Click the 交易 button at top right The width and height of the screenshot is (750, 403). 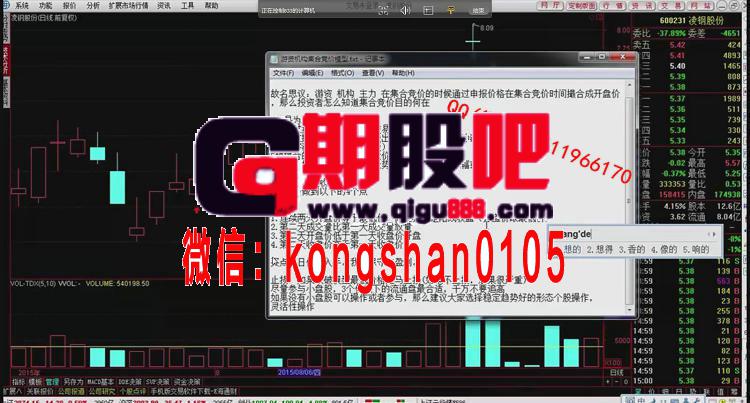click(671, 6)
